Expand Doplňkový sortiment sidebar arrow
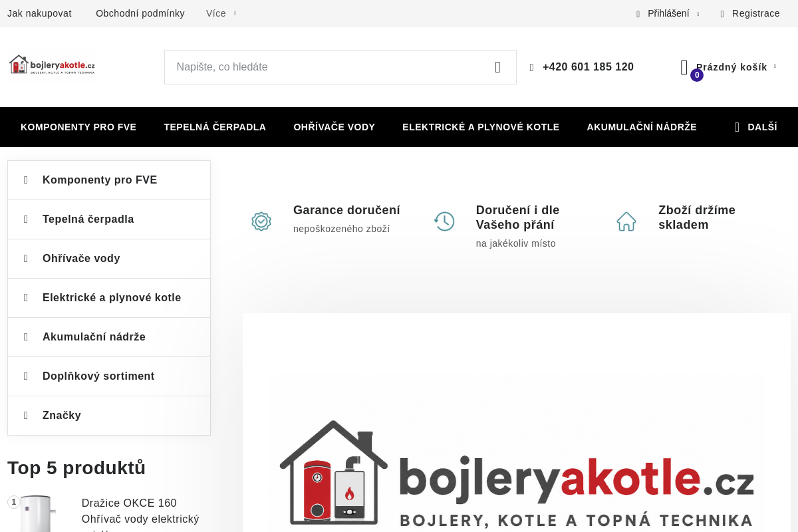Screen dimensions: 798x532 tap(26, 376)
